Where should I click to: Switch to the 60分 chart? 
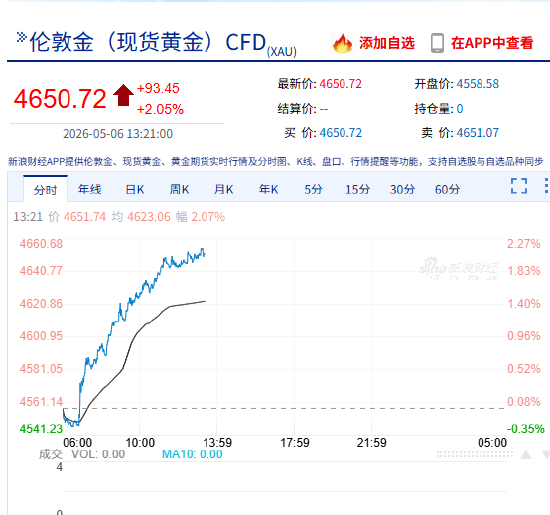coord(447,189)
